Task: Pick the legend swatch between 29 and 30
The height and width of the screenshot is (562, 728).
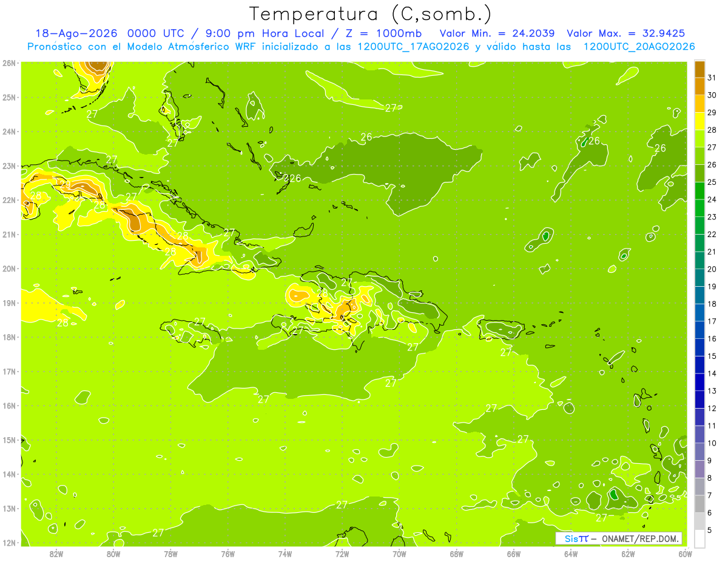Action: pyautogui.click(x=699, y=104)
